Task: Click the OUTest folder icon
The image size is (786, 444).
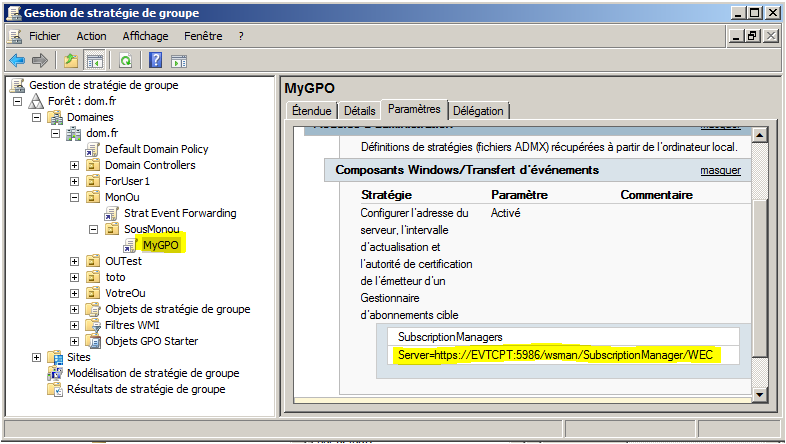Action: (93, 261)
